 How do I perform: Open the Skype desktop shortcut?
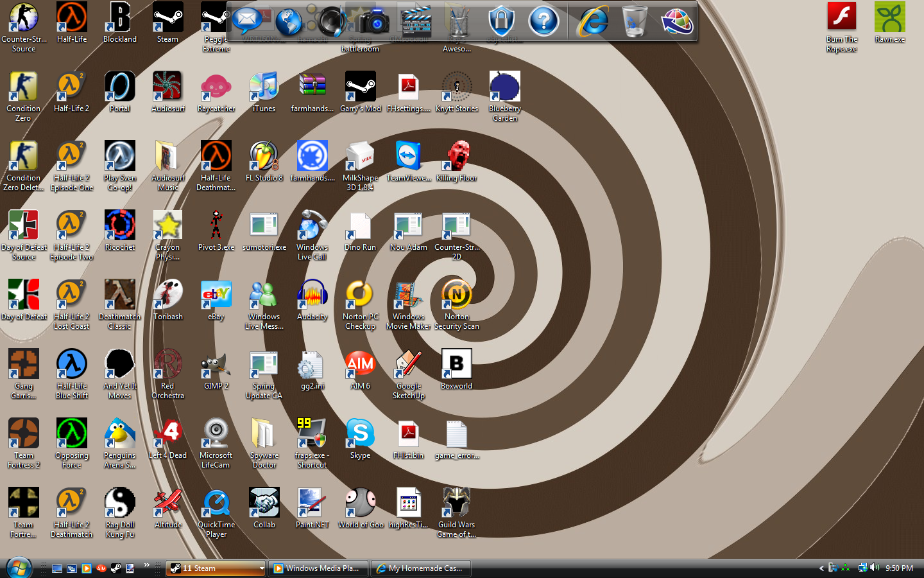tap(361, 439)
